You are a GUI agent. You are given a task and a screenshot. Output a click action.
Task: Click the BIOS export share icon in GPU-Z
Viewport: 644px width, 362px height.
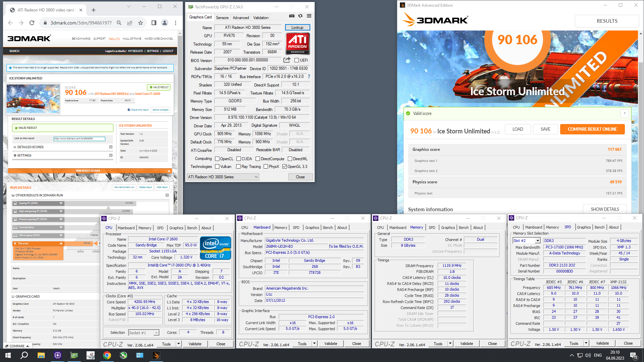[287, 60]
